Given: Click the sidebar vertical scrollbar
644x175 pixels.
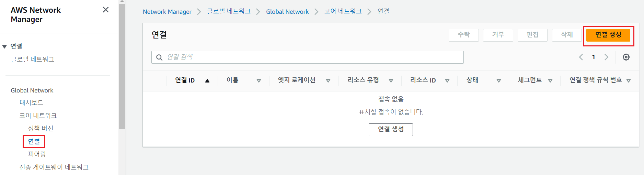Looking at the screenshot, I should [x=122, y=66].
